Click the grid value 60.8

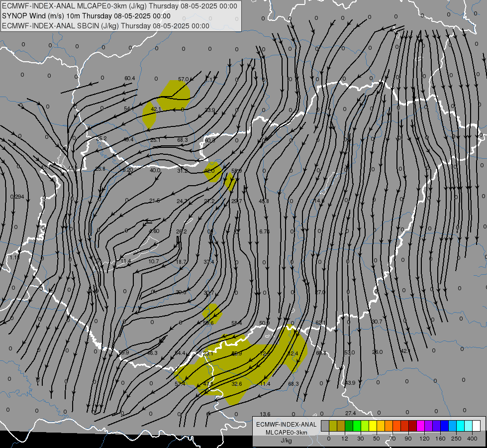coord(321,353)
